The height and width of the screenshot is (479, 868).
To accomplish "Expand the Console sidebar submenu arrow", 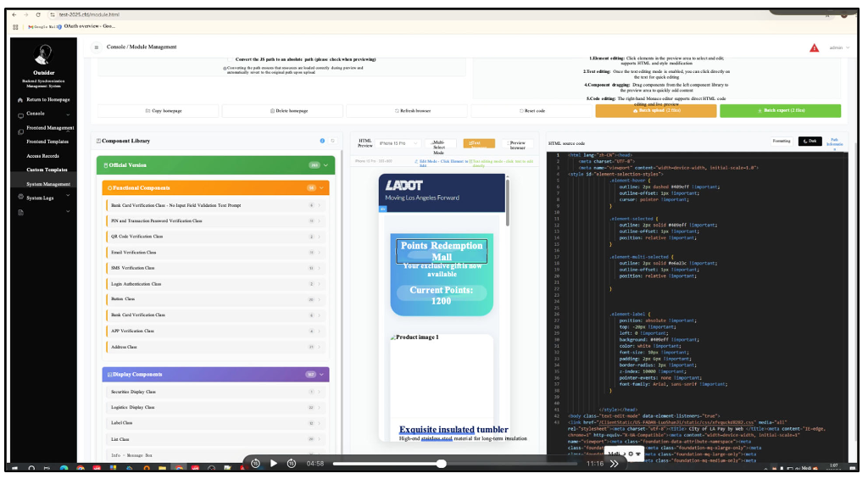I will click(68, 114).
